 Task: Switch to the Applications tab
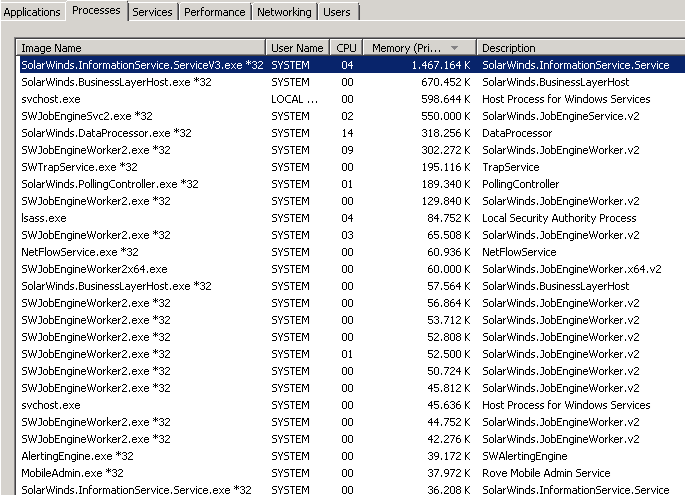(x=32, y=12)
